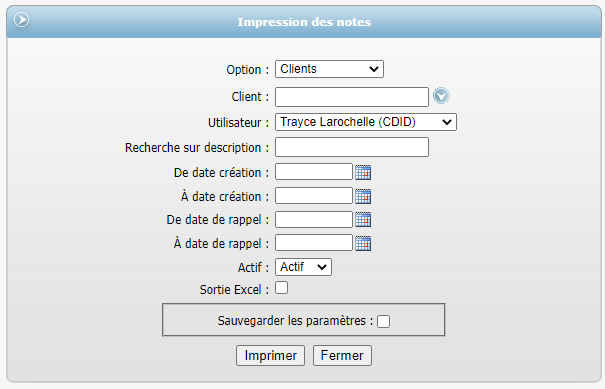Check Sauvegarder les paramètres box
This screenshot has height=389, width=605.
click(384, 321)
